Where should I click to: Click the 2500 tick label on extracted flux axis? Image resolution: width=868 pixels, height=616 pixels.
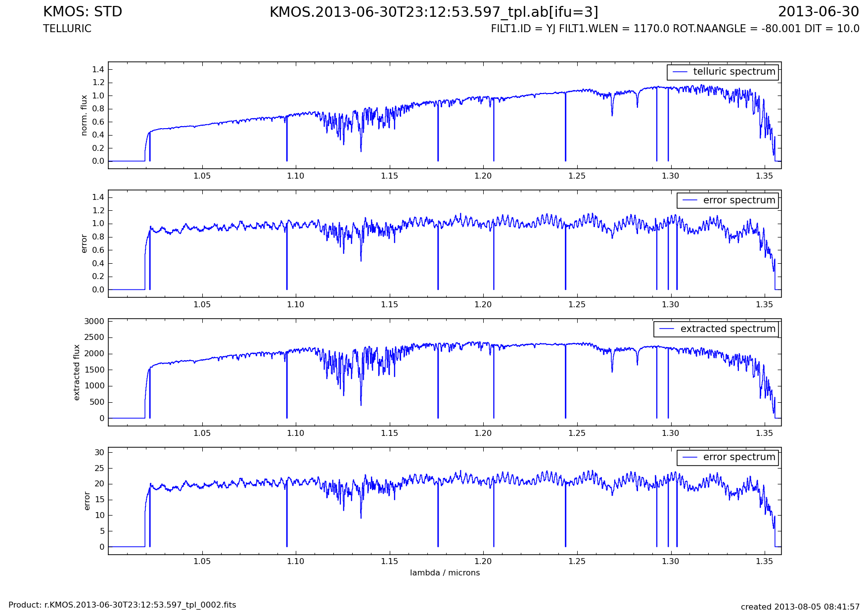(x=94, y=337)
